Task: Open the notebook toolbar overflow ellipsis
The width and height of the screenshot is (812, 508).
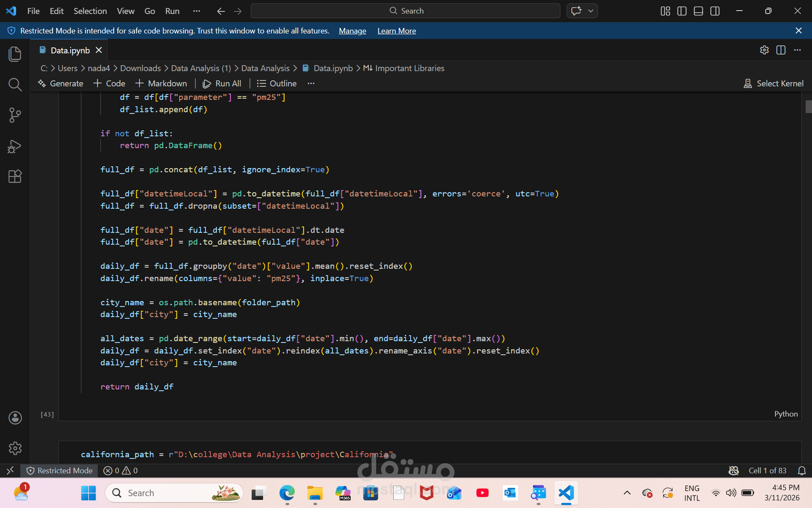Action: pos(311,83)
